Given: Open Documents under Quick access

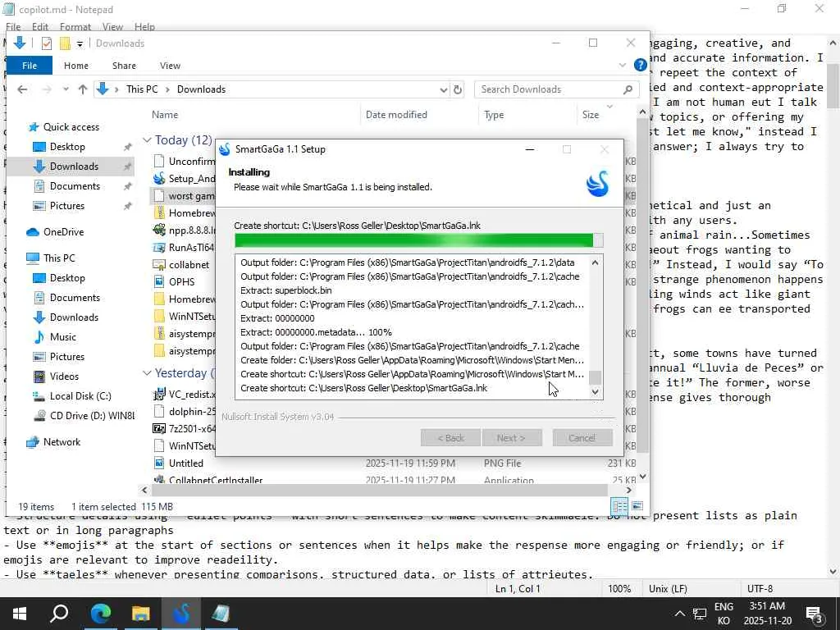Looking at the screenshot, I should click(75, 186).
